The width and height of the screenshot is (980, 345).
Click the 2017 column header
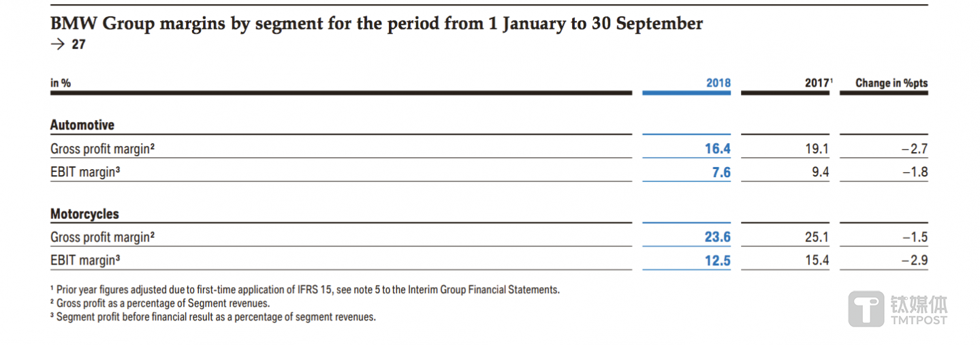(818, 83)
